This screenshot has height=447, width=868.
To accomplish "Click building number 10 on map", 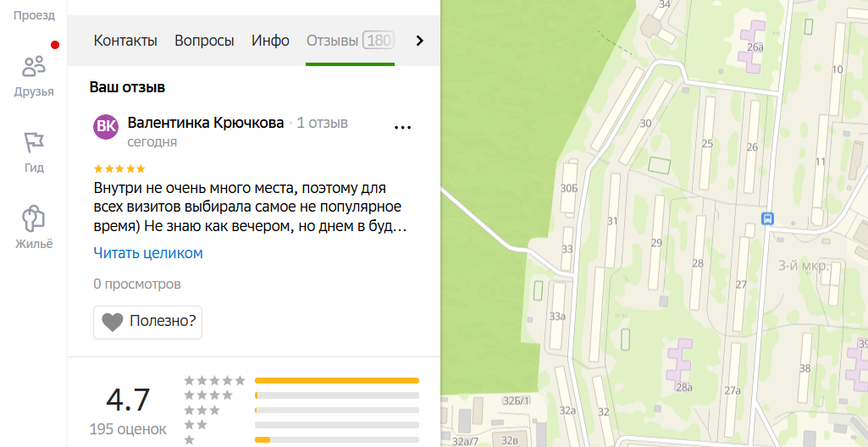I will 837,69.
